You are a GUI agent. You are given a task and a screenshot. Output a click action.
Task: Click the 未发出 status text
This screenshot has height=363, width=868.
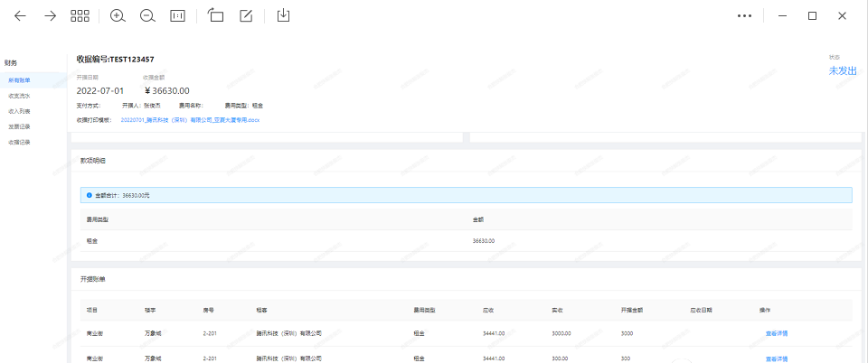point(842,70)
